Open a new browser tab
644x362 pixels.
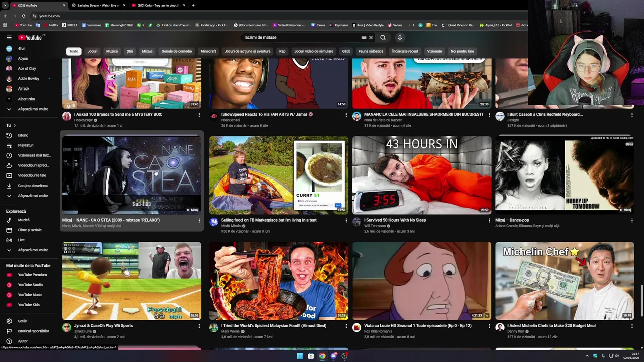[193, 5]
